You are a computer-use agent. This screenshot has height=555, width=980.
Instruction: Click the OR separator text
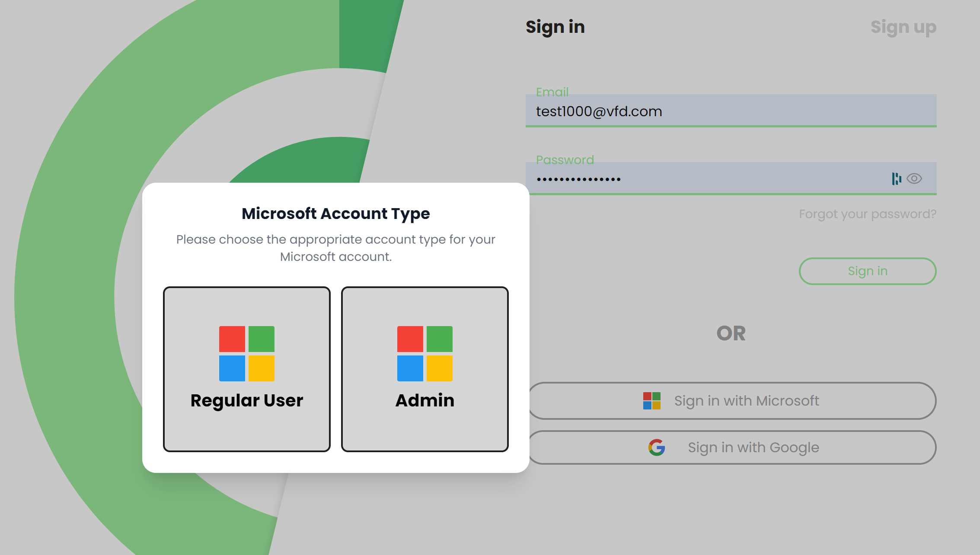tap(731, 333)
